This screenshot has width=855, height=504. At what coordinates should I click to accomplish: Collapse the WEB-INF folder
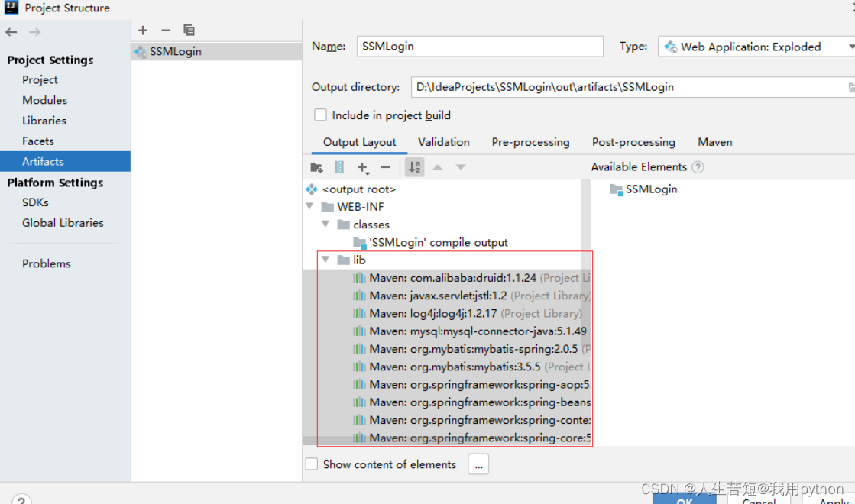point(309,206)
